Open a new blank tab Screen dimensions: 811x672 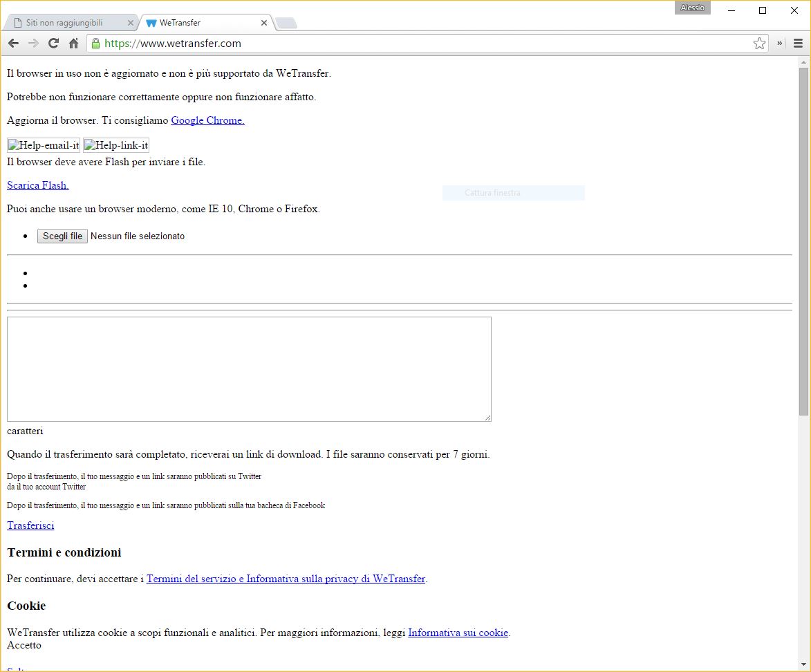pos(286,24)
